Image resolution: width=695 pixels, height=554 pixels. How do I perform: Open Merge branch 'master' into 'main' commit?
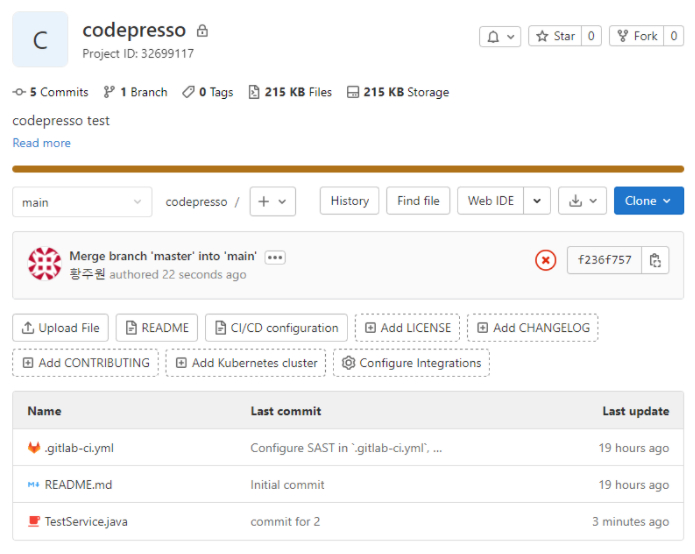pos(163,257)
